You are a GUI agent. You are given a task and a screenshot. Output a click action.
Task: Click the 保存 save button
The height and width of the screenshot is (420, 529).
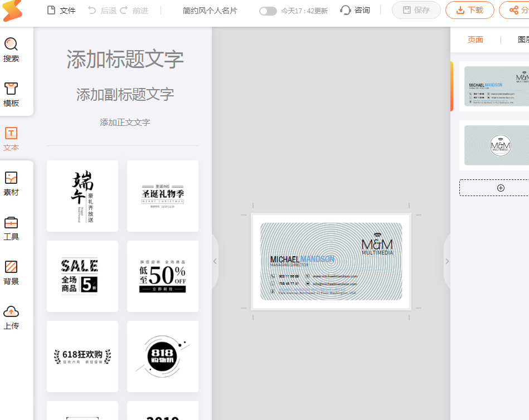pos(416,10)
